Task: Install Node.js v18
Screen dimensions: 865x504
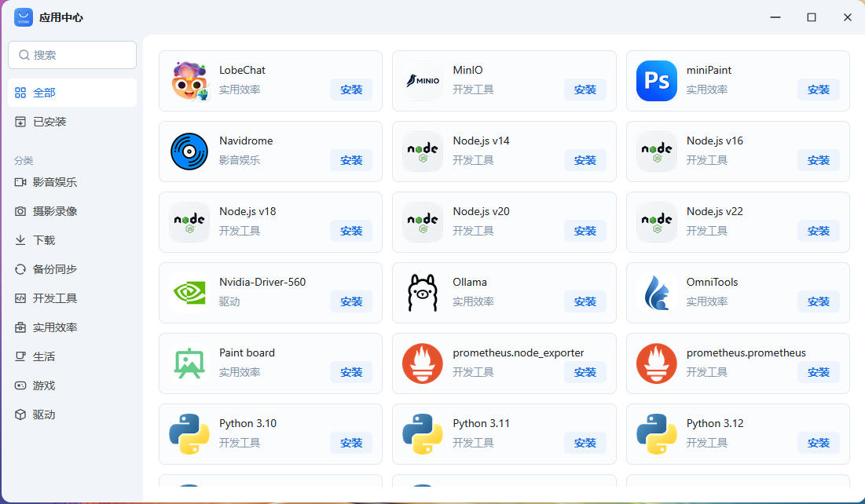Action: [351, 231]
